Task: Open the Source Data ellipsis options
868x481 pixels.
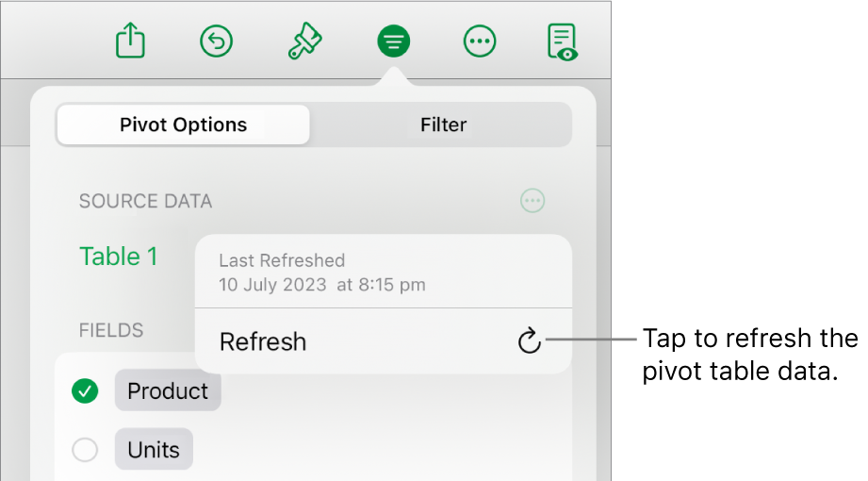Action: 532,201
